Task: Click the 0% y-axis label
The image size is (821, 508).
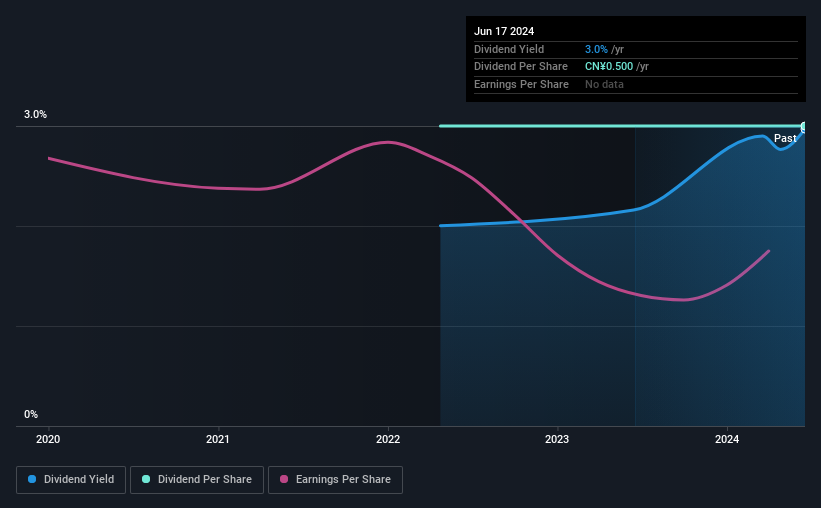Action: (31, 415)
